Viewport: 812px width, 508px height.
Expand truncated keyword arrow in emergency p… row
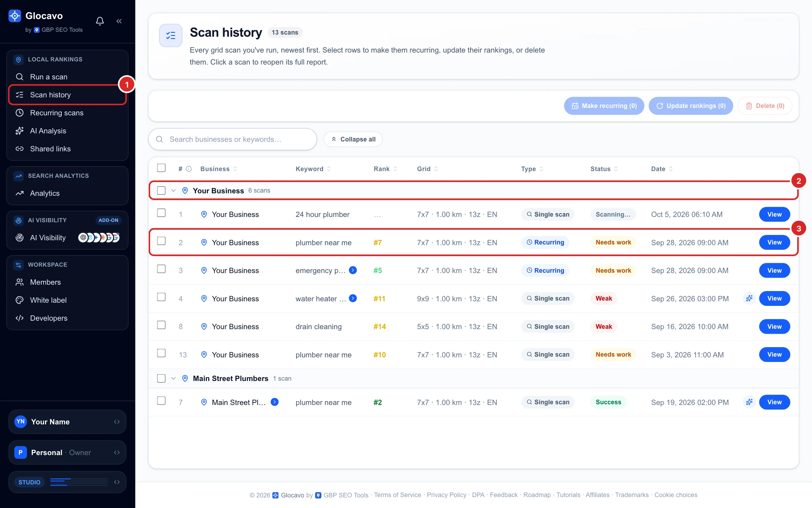(x=353, y=270)
